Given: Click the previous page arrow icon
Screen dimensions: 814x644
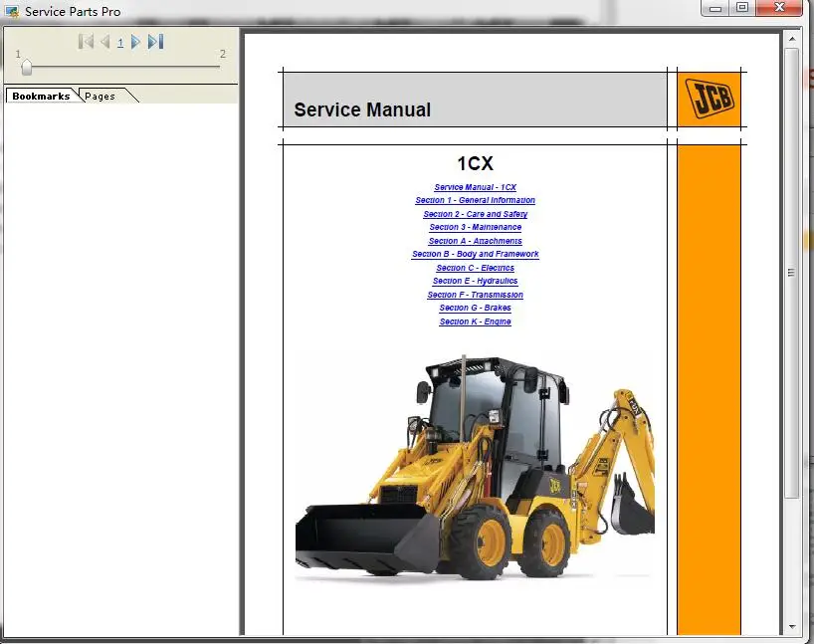Looking at the screenshot, I should coord(105,42).
